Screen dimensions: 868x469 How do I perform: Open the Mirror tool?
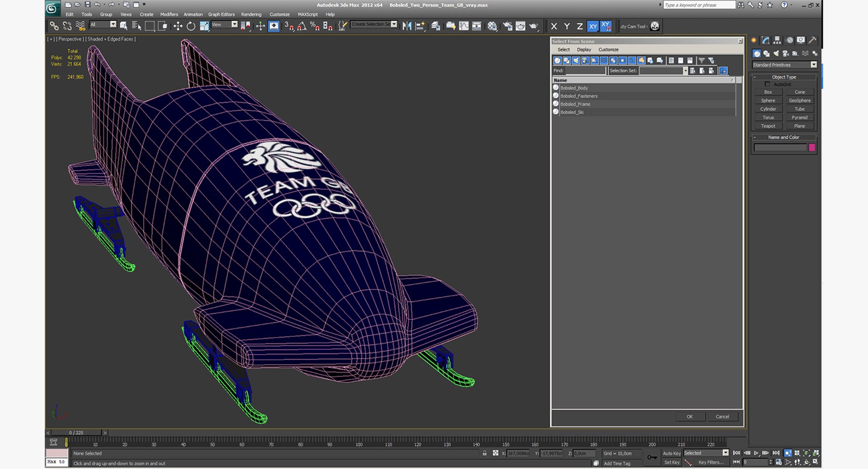[407, 26]
